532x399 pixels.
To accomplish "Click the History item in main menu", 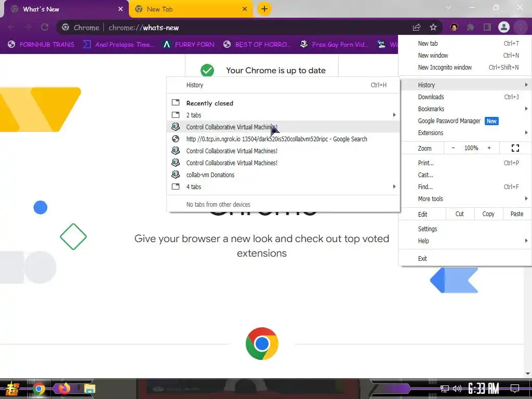I will [x=465, y=85].
